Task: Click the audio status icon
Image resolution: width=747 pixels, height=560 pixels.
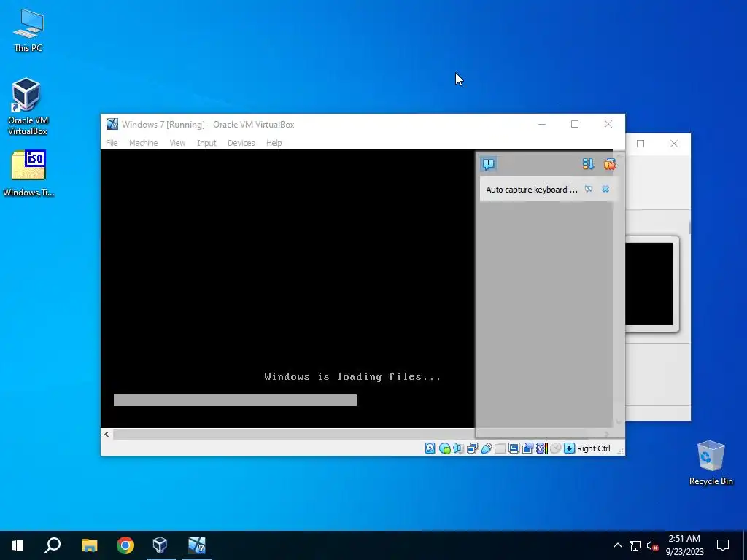Action: tap(458, 448)
